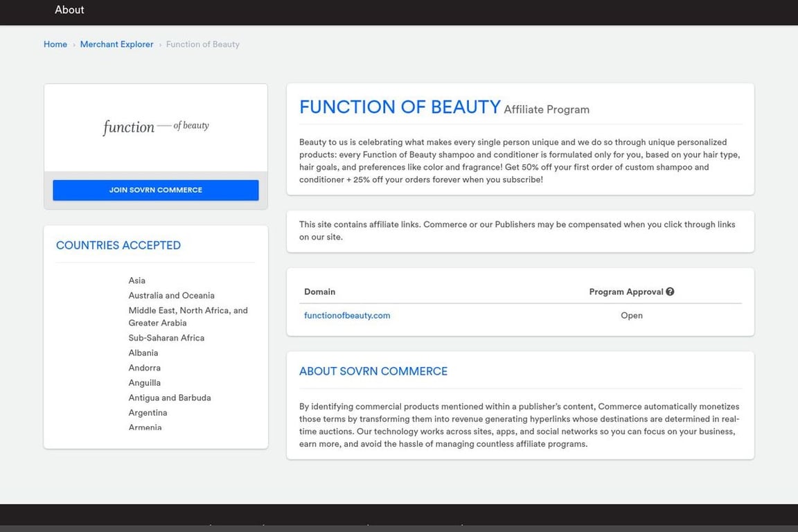Open the About menu item

[69, 10]
